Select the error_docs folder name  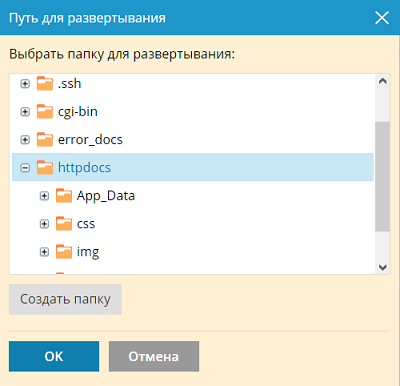[x=90, y=140]
